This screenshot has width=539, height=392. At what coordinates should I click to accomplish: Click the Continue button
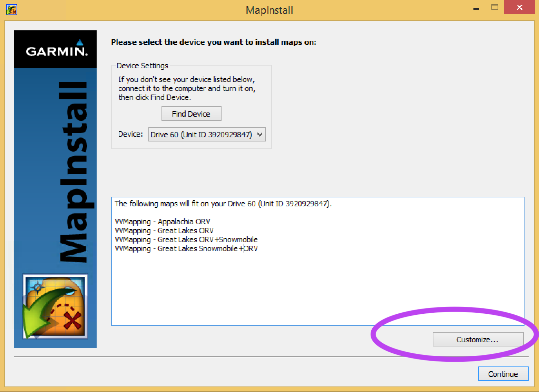tap(503, 374)
